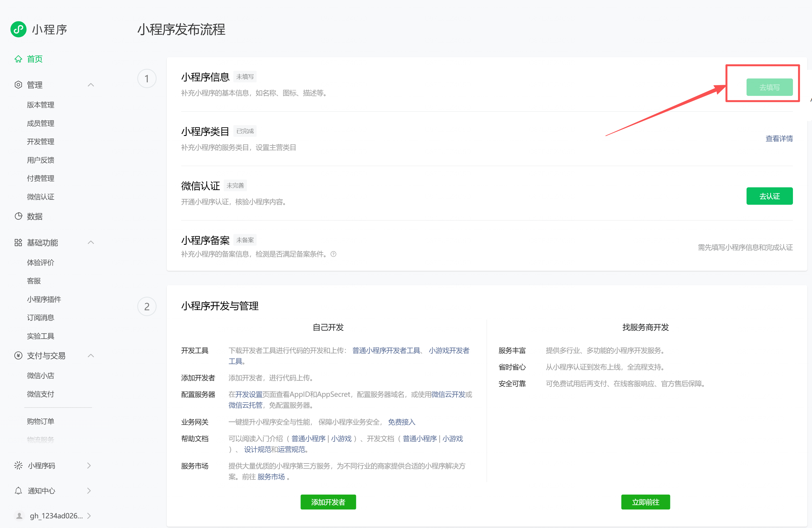Screen dimensions: 812x528
Task: Collapse the 支付与交易 section chevron
Action: tap(91, 356)
